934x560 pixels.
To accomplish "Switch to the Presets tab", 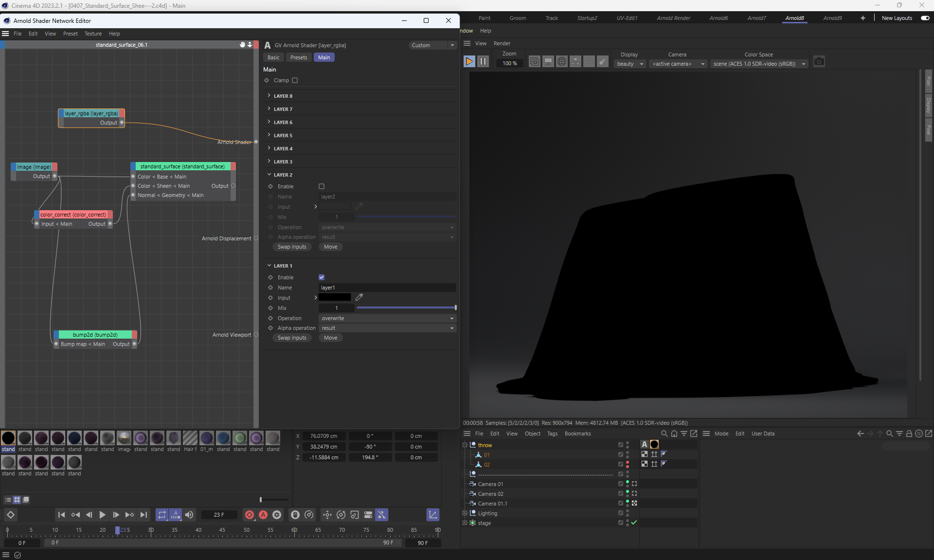I will (299, 57).
